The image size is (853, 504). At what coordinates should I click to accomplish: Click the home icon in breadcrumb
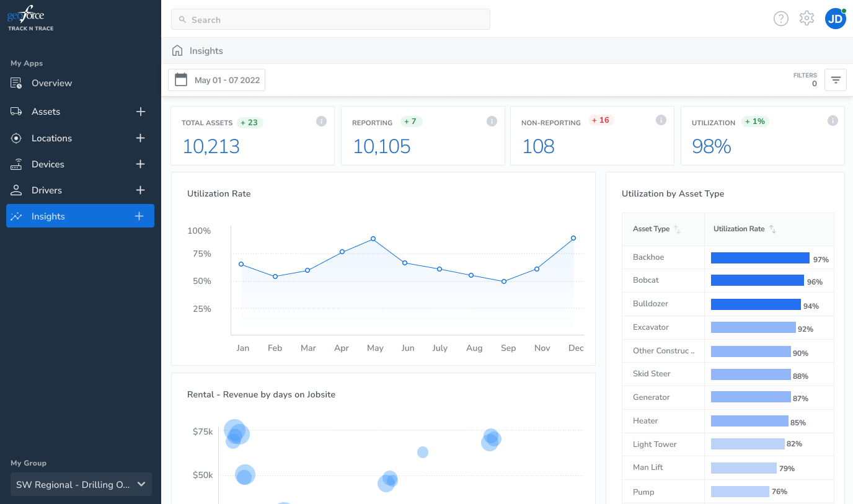pos(177,51)
